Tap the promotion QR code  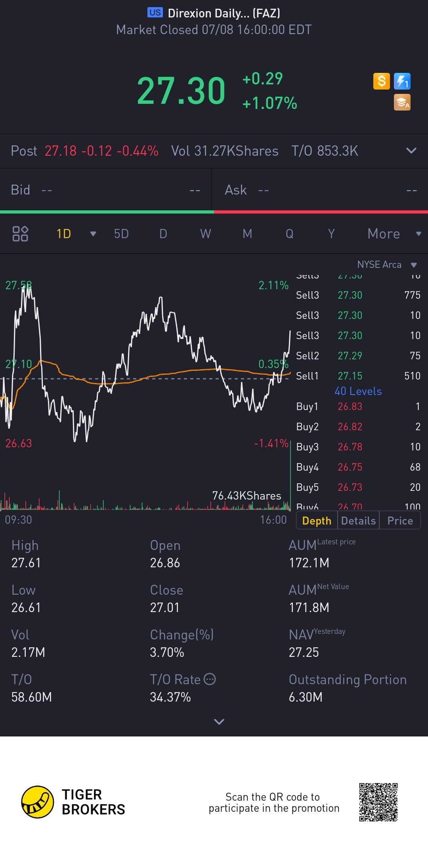[378, 802]
